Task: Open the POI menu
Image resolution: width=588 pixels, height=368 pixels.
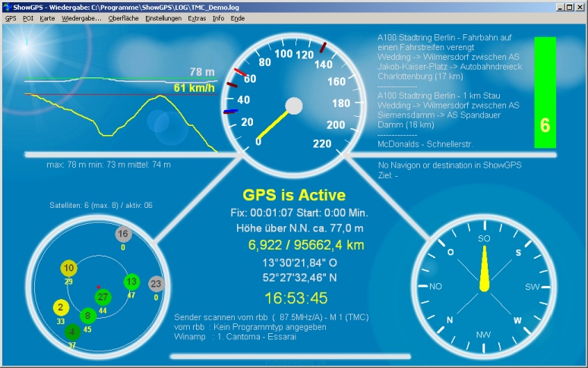Action: [28, 18]
